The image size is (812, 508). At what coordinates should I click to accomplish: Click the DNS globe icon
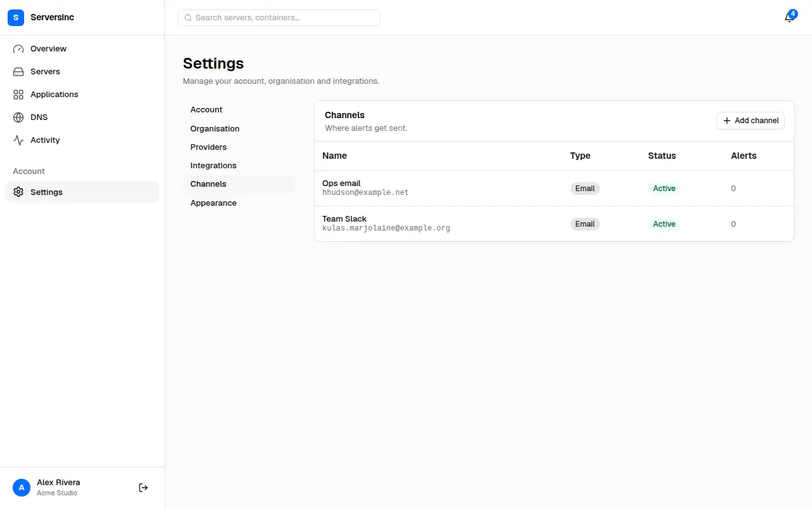click(x=18, y=117)
